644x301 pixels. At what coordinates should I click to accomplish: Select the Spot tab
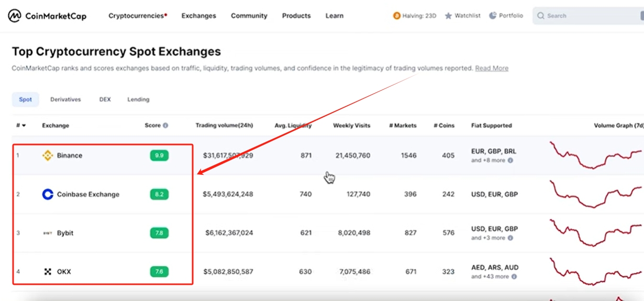click(x=26, y=99)
